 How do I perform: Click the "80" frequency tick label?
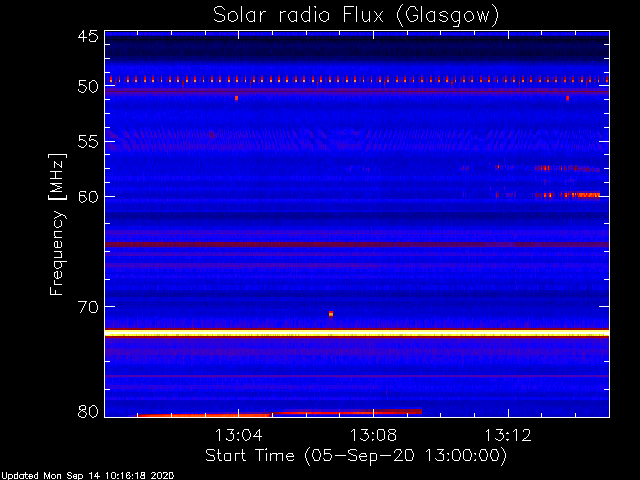pyautogui.click(x=88, y=411)
